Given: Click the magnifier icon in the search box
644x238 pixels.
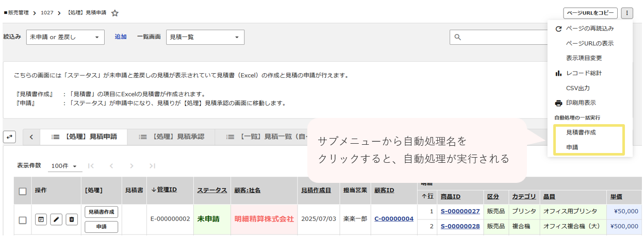Looking at the screenshot, I should 458,37.
